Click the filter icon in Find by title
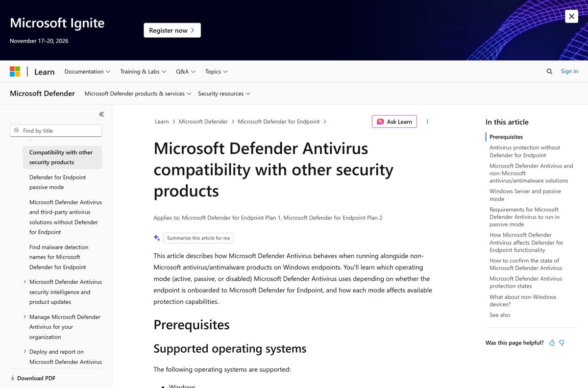 (x=17, y=130)
